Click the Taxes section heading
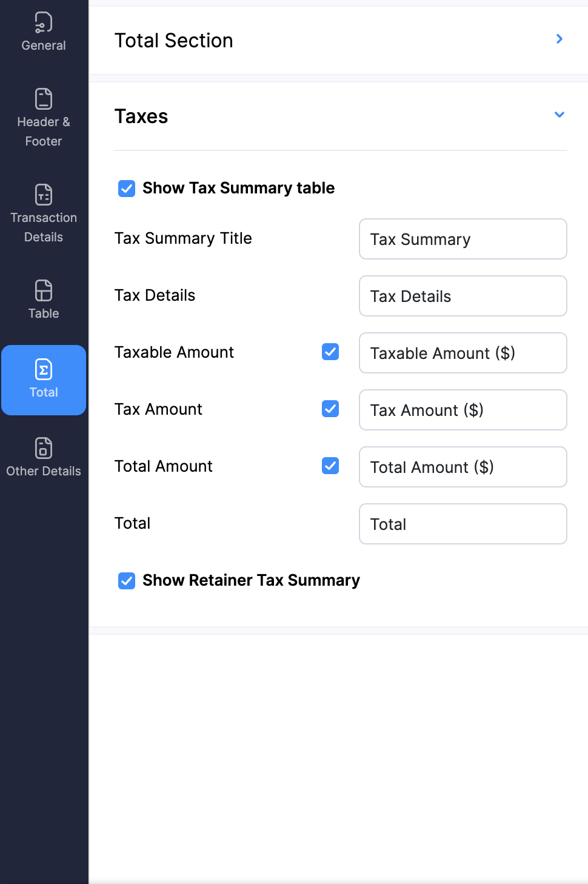This screenshot has height=884, width=588. (x=141, y=116)
